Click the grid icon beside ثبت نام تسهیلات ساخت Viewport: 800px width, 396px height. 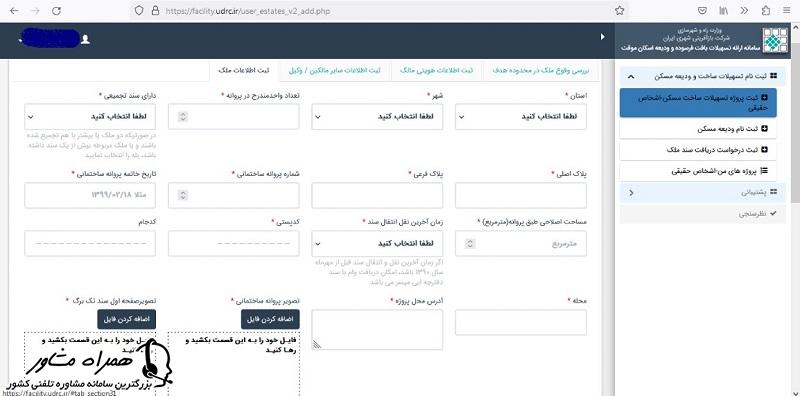773,76
